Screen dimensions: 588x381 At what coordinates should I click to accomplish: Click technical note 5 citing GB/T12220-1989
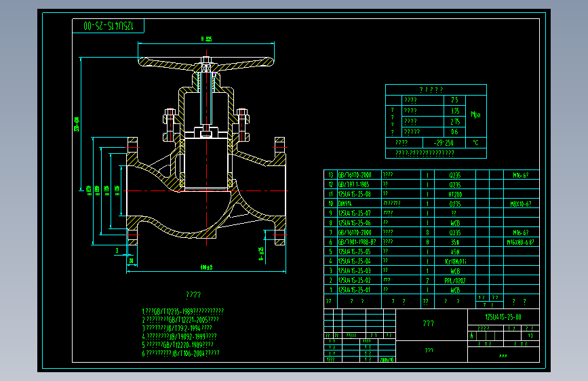point(178,344)
